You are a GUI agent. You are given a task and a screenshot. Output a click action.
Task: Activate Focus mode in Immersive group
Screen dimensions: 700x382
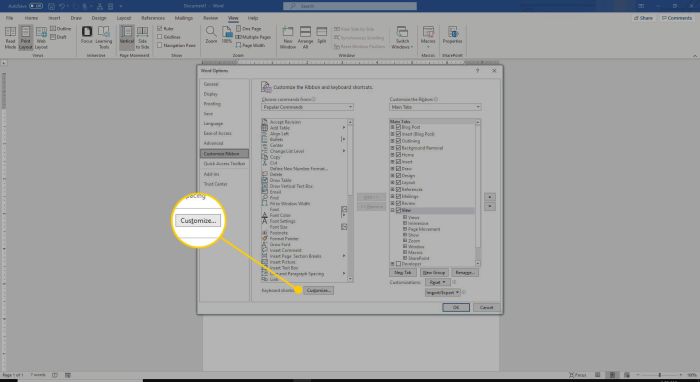pos(87,35)
